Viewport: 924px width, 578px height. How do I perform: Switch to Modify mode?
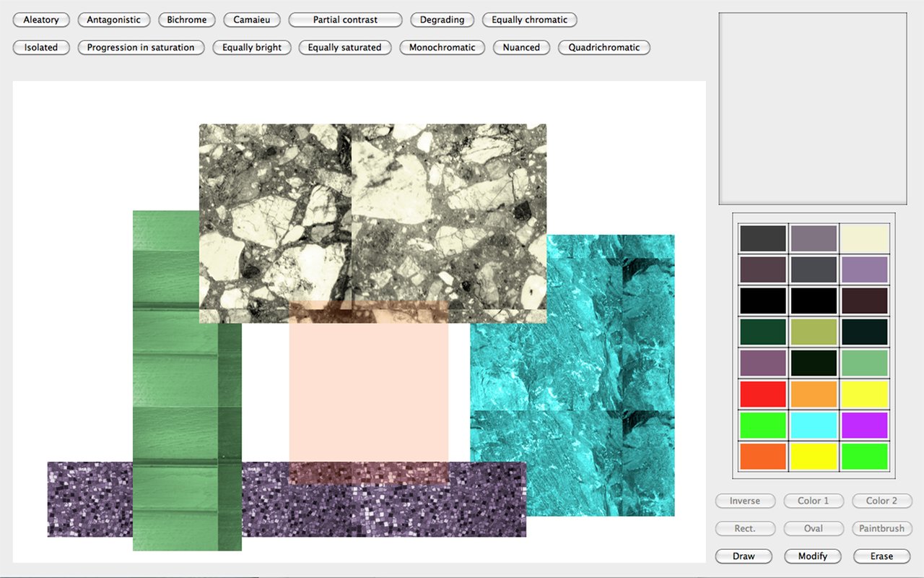pyautogui.click(x=813, y=556)
